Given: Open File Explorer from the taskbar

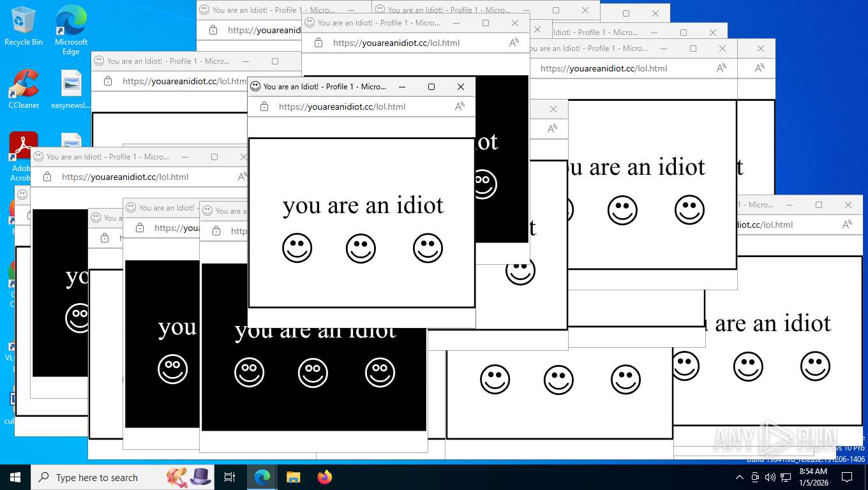Looking at the screenshot, I should coord(293,477).
